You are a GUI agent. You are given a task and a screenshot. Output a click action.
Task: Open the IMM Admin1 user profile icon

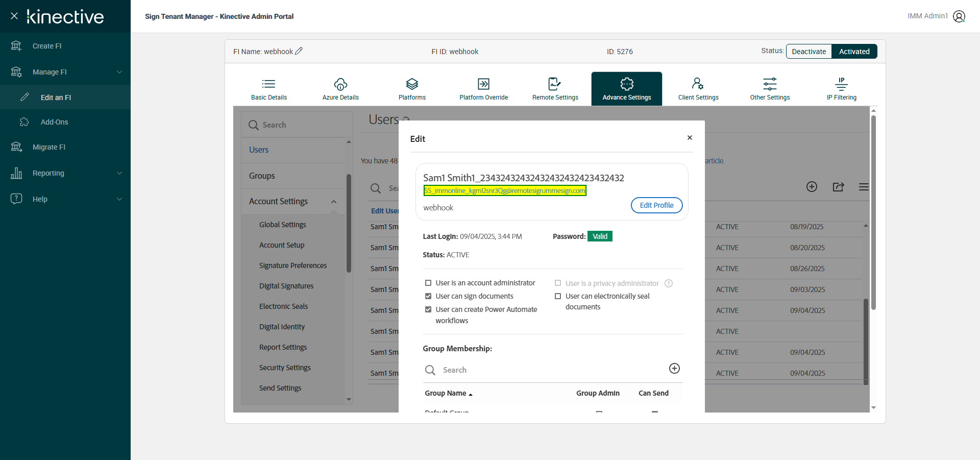click(x=959, y=16)
